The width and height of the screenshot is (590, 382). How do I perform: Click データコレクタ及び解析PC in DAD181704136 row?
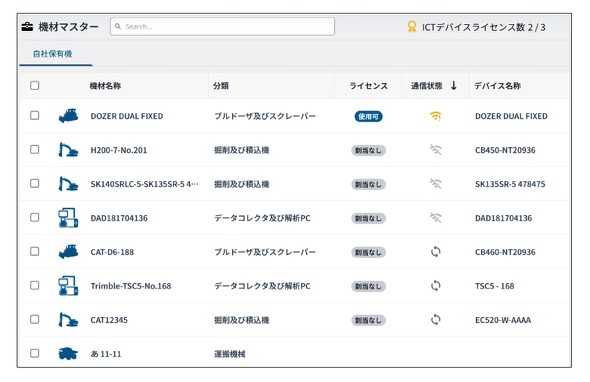tap(262, 218)
